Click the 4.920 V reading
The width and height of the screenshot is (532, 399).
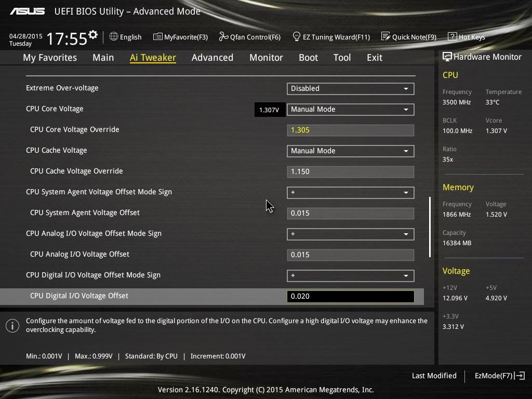(496, 298)
